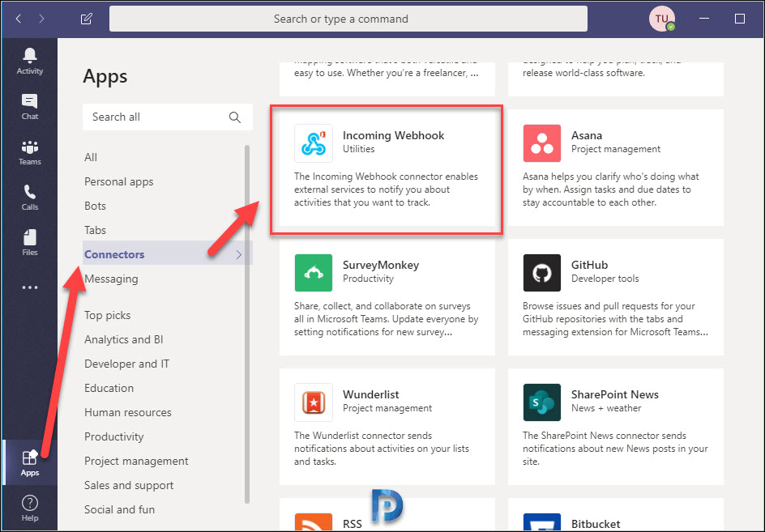The width and height of the screenshot is (765, 532).
Task: Open the Social and fun category
Action: point(120,509)
